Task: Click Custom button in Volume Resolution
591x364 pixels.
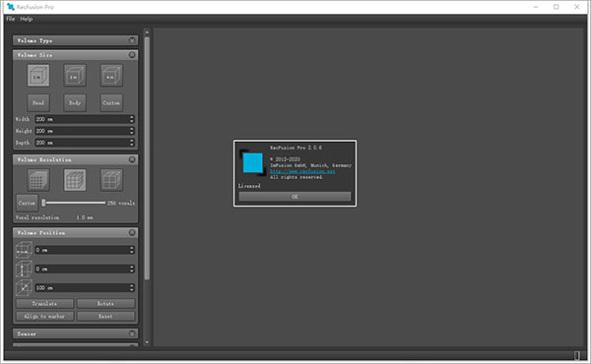Action: [x=27, y=203]
